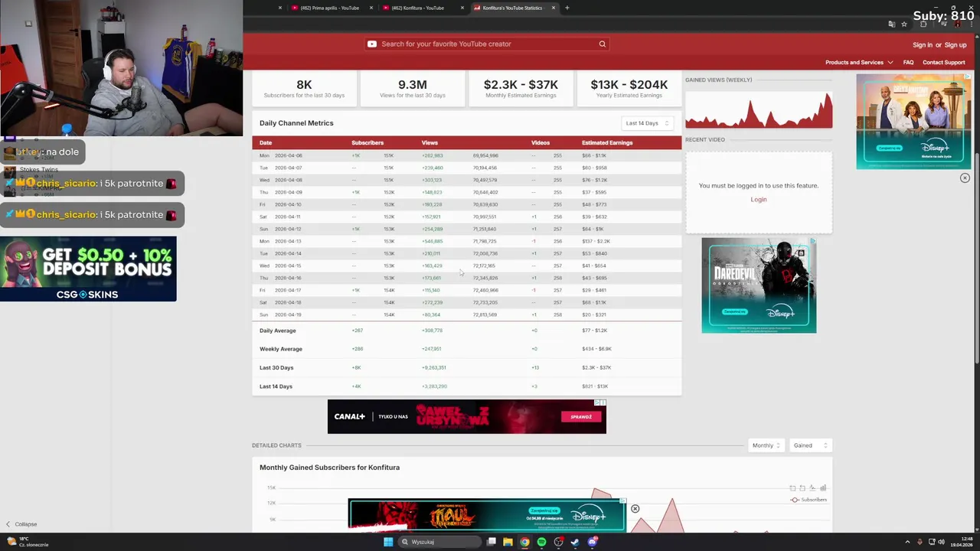Click the Last 30 Days row label
Viewport: 980px width, 551px height.
(276, 367)
